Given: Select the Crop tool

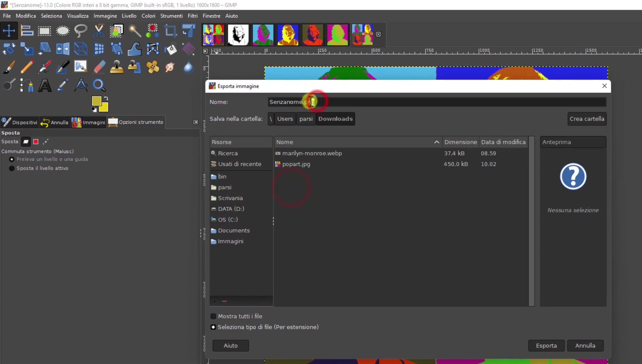Looking at the screenshot, I should point(171,31).
